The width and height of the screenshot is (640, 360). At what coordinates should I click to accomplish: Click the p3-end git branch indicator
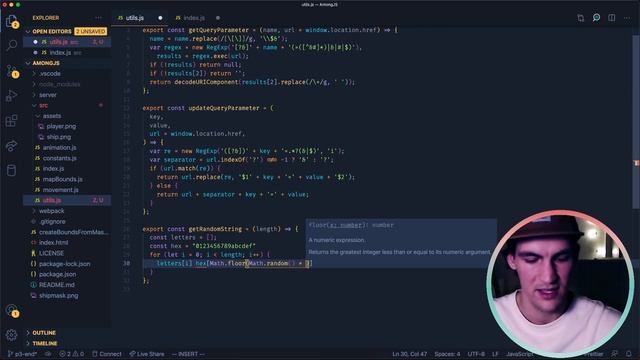pyautogui.click(x=22, y=354)
